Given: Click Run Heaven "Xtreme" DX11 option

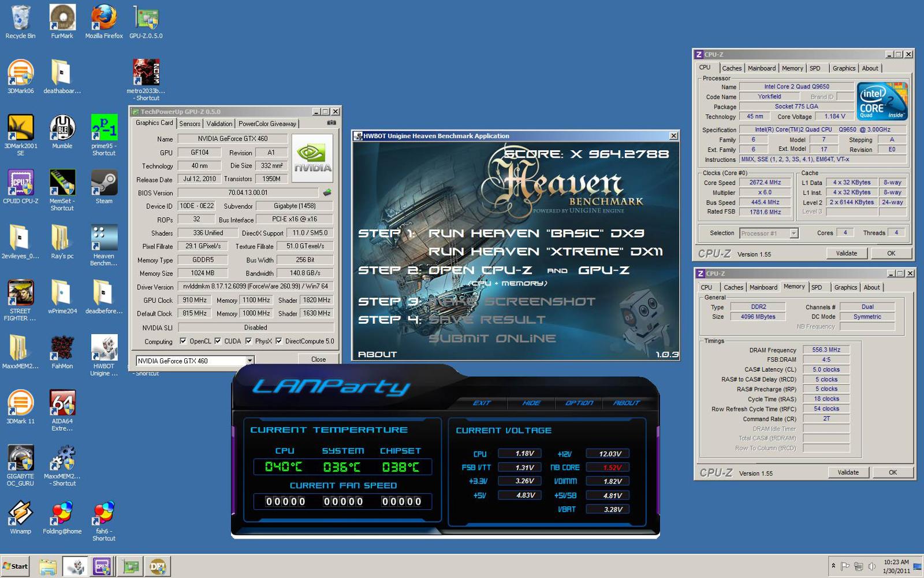Looking at the screenshot, I should tap(545, 251).
